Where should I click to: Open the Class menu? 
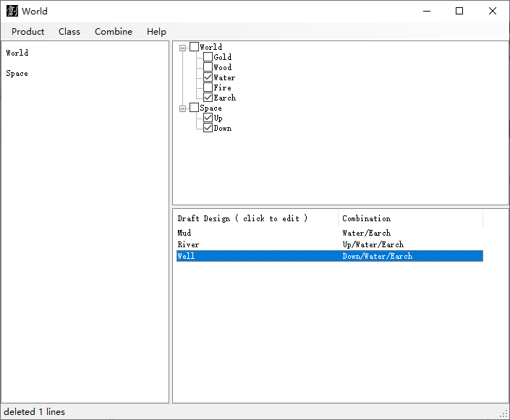69,32
